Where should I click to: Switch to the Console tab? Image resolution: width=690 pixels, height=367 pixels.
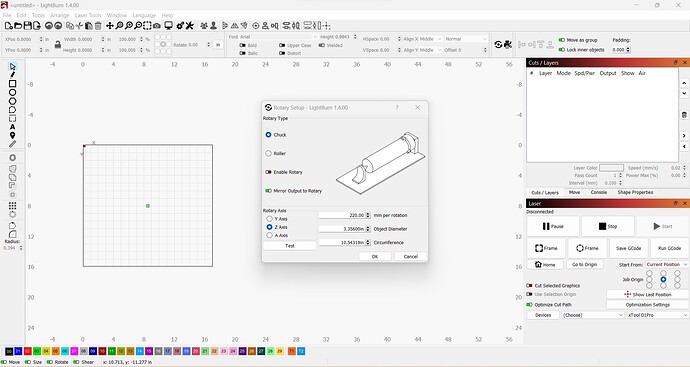point(598,192)
